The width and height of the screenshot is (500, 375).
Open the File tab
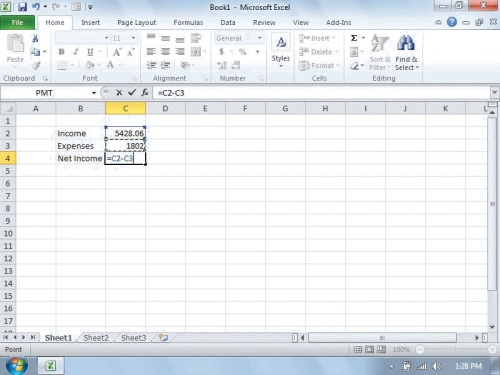[x=17, y=23]
